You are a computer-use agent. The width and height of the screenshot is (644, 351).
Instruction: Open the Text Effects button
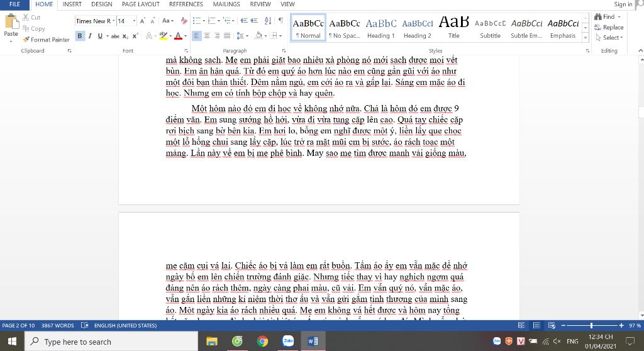(150, 36)
